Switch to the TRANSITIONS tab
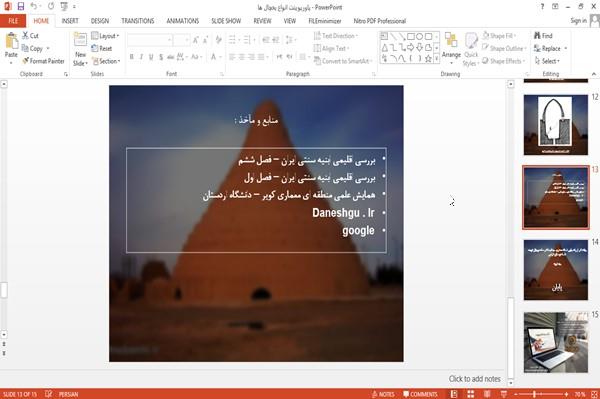Viewport: 600px width, 399px height. (x=138, y=21)
